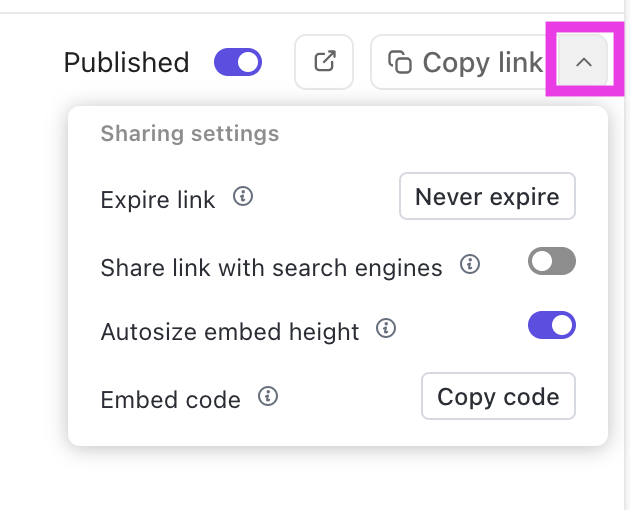630x510 pixels.
Task: Collapse the sharing settings with the chevron
Action: coord(585,62)
